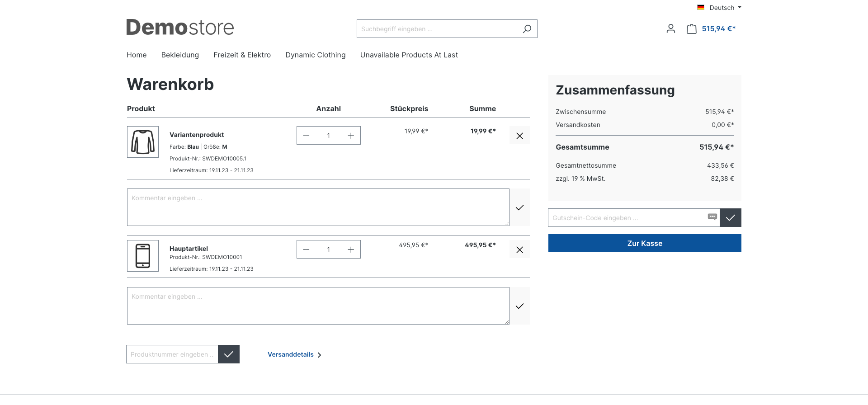868x405 pixels.
Task: Click the Anzahl column header
Action: [329, 109]
